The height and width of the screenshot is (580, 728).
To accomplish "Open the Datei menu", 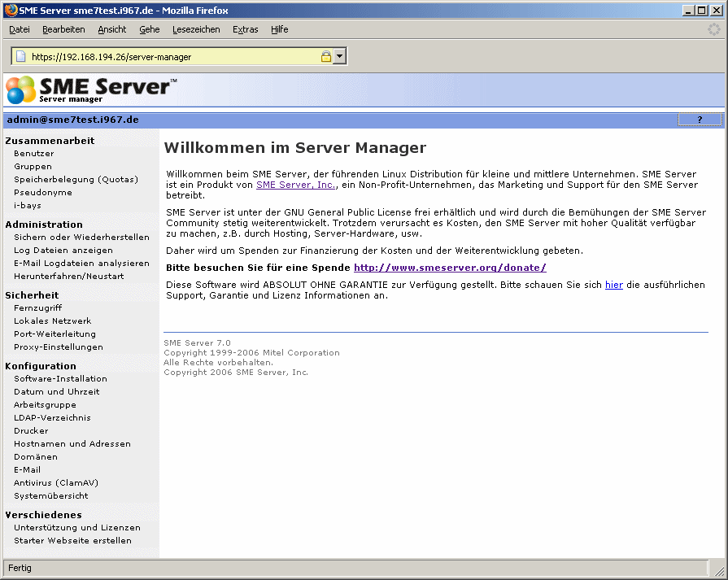I will (x=20, y=29).
